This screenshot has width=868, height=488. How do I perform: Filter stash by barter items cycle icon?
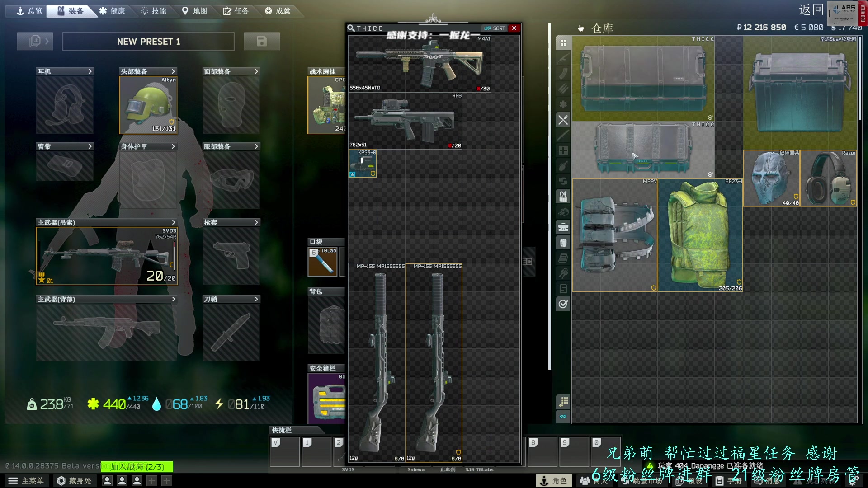tap(563, 181)
